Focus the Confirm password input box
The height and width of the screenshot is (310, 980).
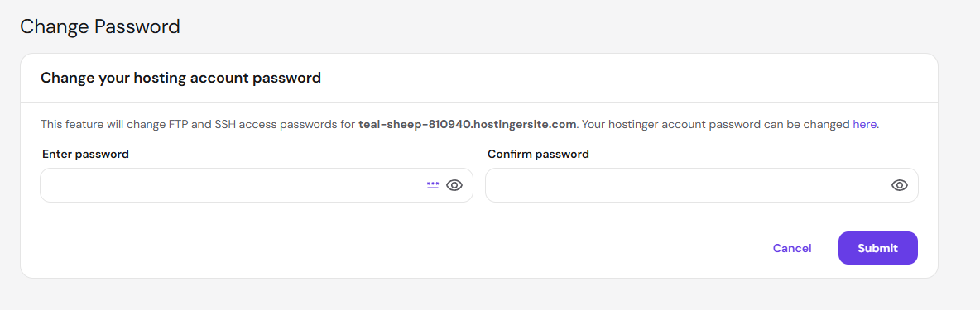coord(701,185)
